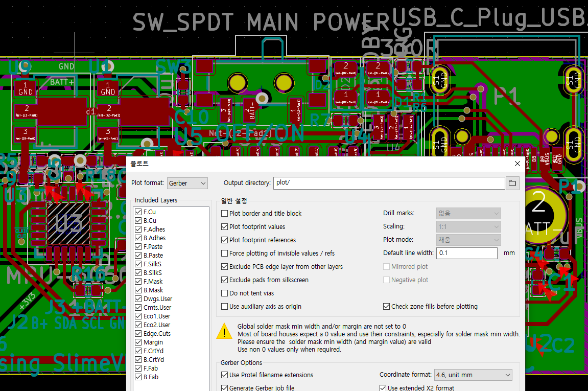Image resolution: width=588 pixels, height=391 pixels.
Task: Toggle the F.Fab layer checkbox
Action: click(x=138, y=368)
